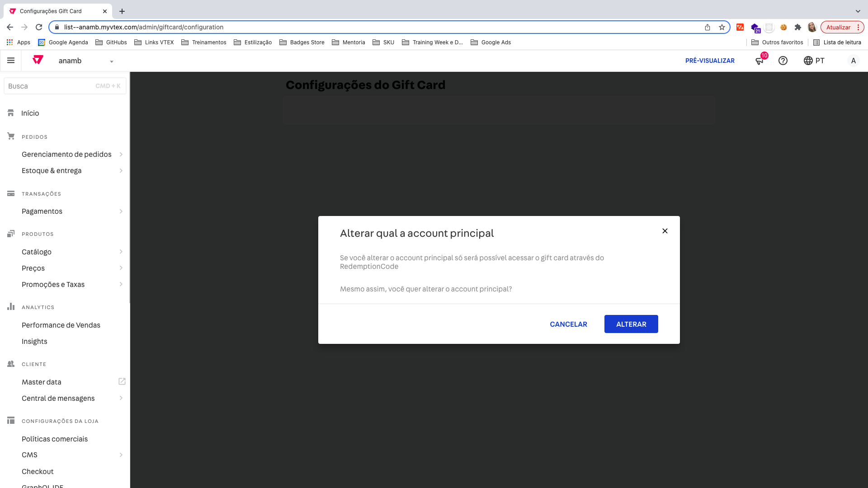Open Performance de Vendas
This screenshot has width=868, height=488.
click(61, 325)
